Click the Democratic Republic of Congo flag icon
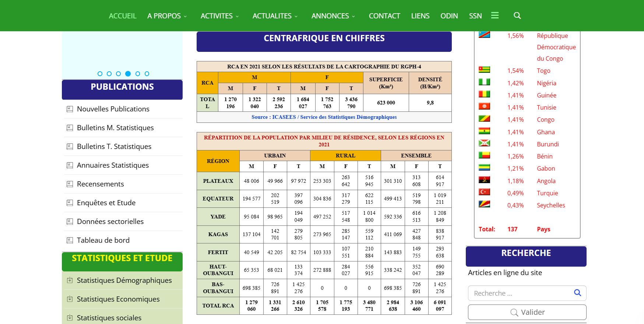Viewport: 644px width, 324px height. [x=484, y=35]
